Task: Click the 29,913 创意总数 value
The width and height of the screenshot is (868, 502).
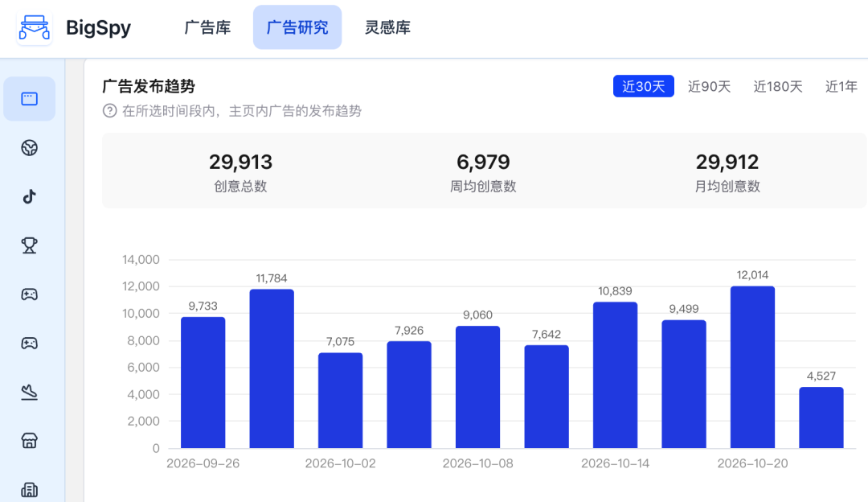Action: [241, 162]
